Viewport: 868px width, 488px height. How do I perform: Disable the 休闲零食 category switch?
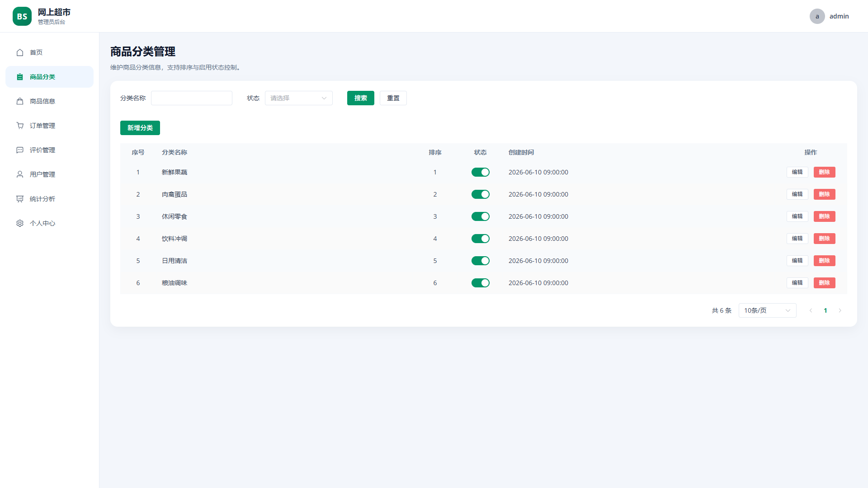[x=480, y=216]
